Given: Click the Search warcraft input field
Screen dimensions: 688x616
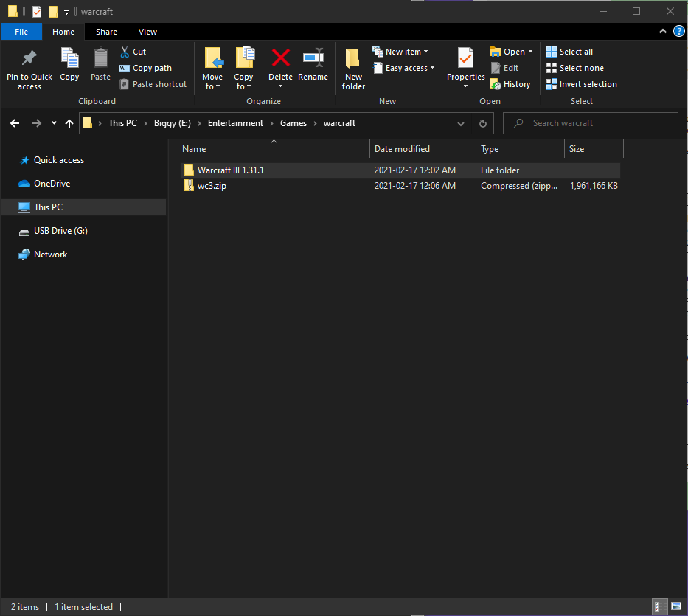Looking at the screenshot, I should [591, 123].
